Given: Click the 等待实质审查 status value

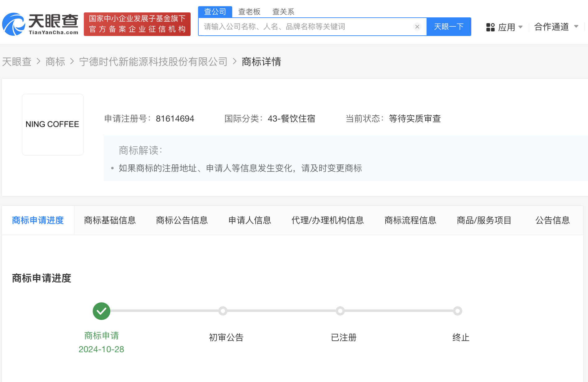Looking at the screenshot, I should 415,119.
